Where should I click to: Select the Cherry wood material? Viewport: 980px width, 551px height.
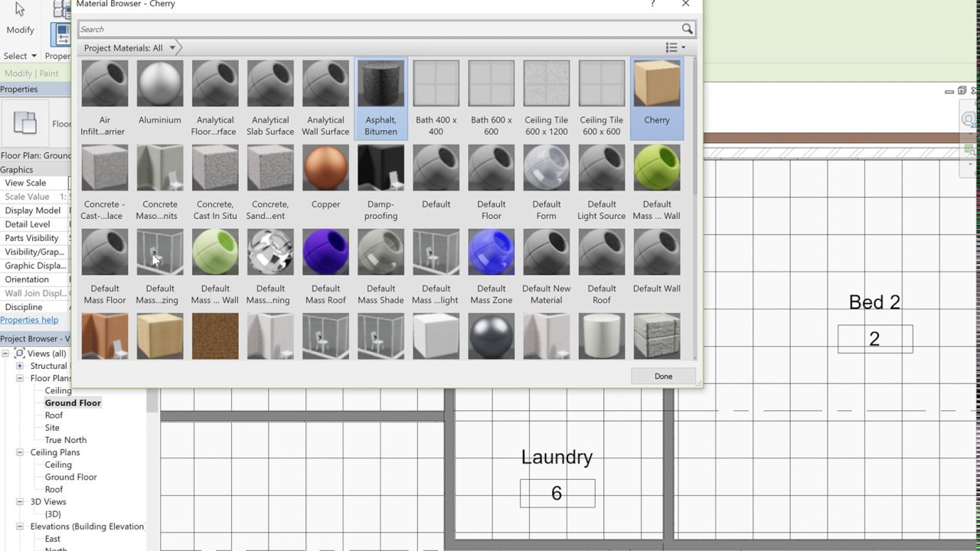click(656, 98)
